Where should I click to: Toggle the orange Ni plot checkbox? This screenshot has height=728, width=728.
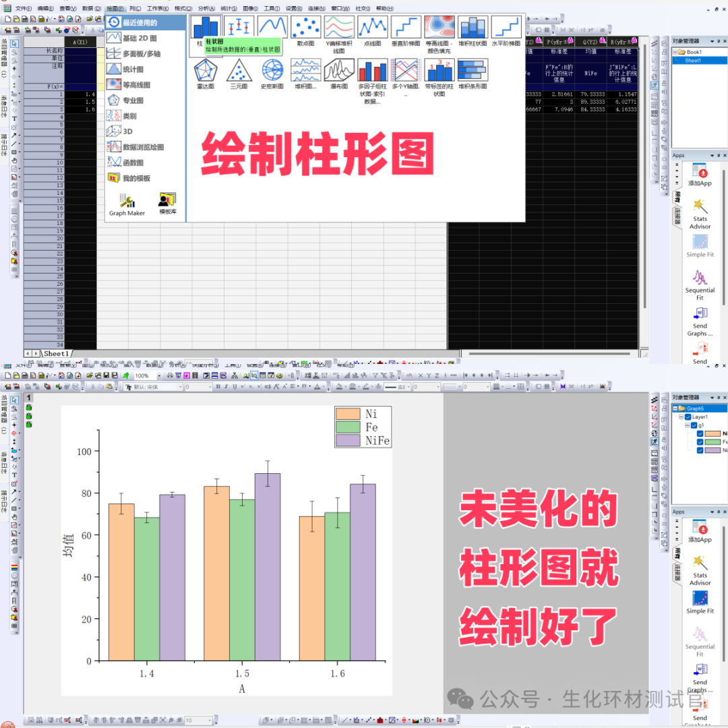click(700, 433)
